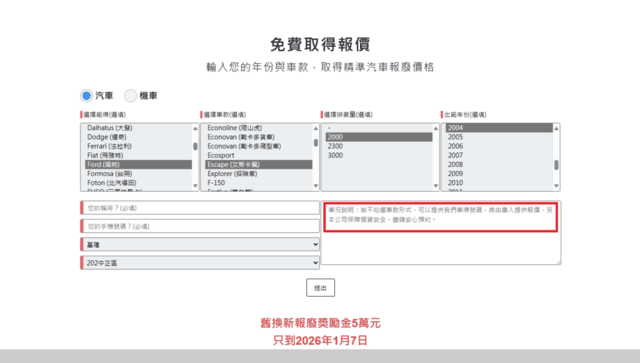Select year 2008 in year list
640x363 pixels.
[x=499, y=165]
